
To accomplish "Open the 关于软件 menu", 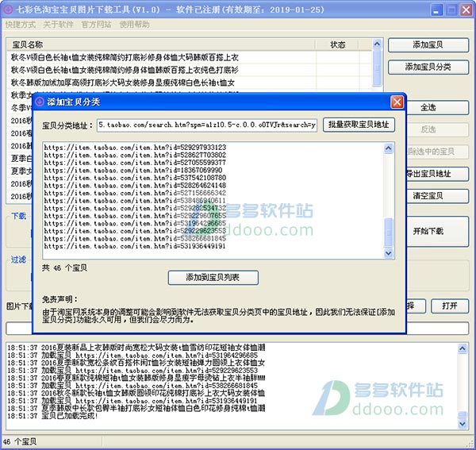I will point(58,25).
